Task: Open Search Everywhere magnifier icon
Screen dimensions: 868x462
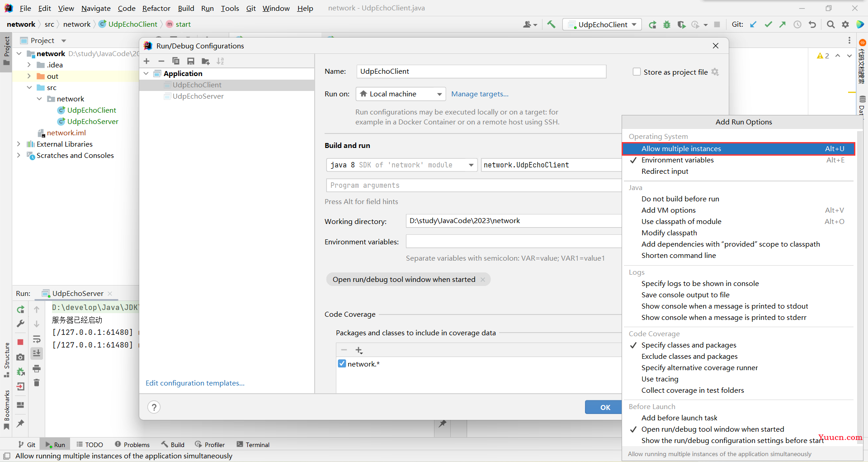Action: [830, 24]
